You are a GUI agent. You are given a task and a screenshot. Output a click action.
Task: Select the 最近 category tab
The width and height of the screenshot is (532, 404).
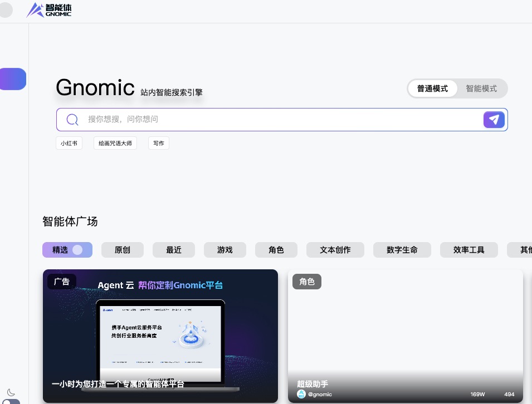point(174,250)
